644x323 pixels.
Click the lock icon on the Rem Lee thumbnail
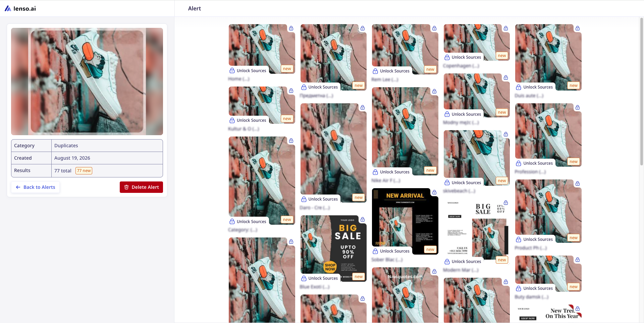(434, 28)
